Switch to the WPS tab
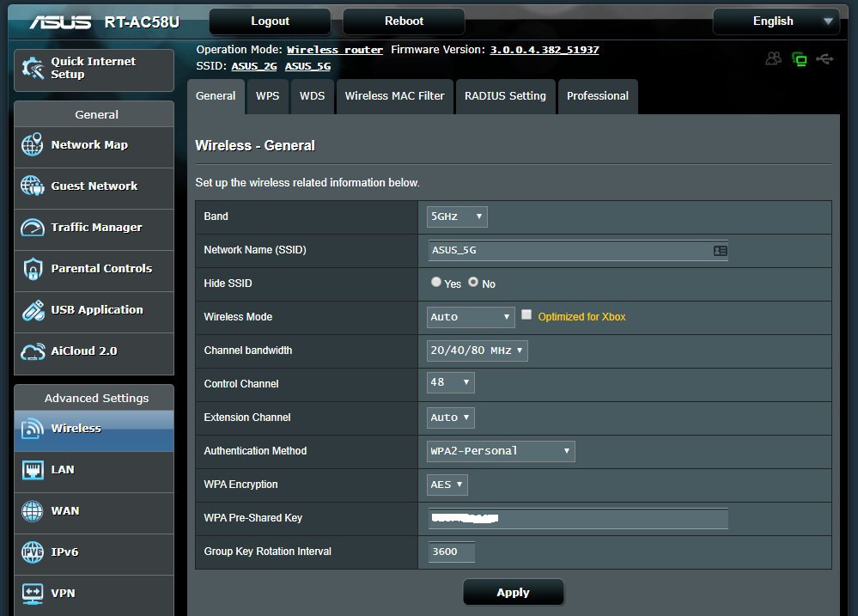The height and width of the screenshot is (616, 858). point(268,96)
